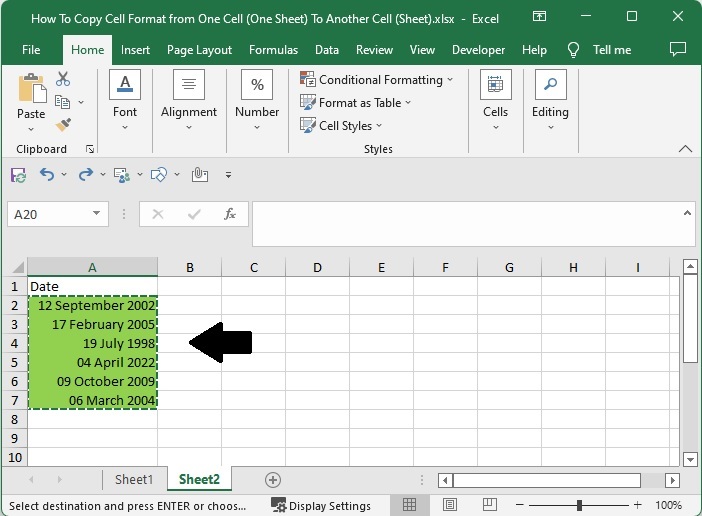This screenshot has height=516, width=702.
Task: Open the Cells group icon
Action: click(496, 84)
